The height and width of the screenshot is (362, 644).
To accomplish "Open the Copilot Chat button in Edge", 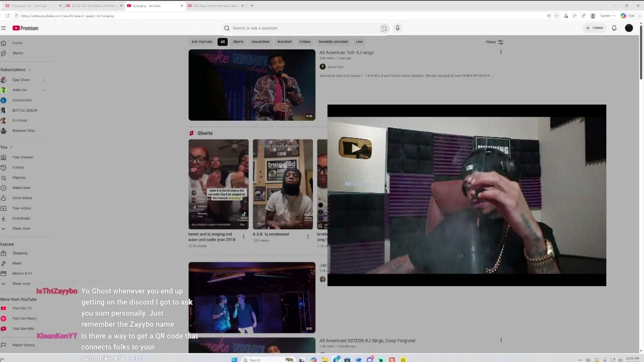I will coord(627,16).
